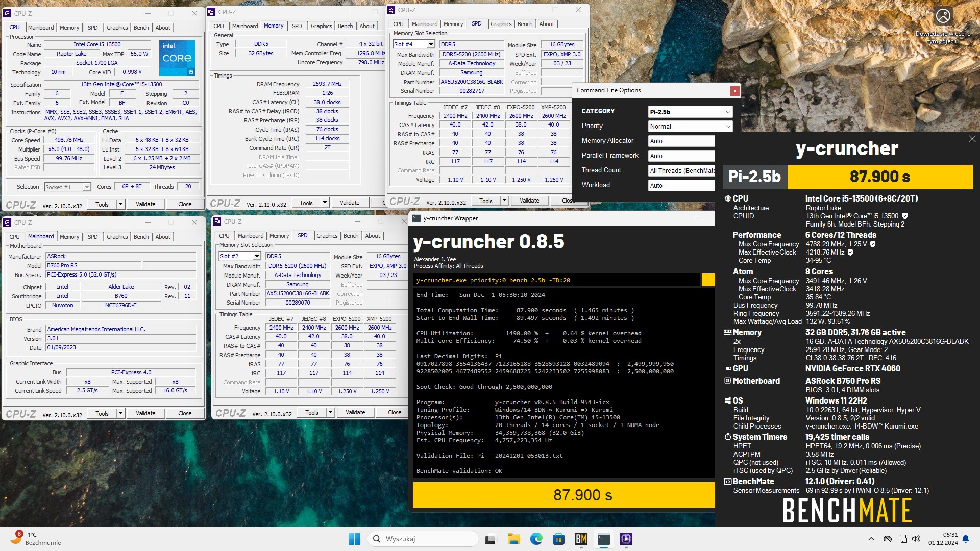Click the Validation File line in y-cruncher output
This screenshot has width=980, height=551.
489,456
